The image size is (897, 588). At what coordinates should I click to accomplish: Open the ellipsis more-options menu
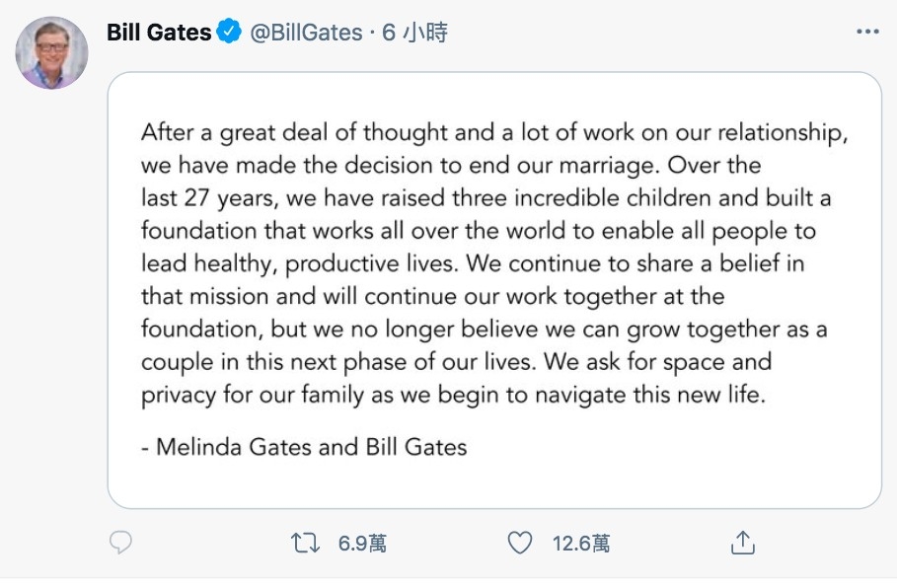click(865, 32)
